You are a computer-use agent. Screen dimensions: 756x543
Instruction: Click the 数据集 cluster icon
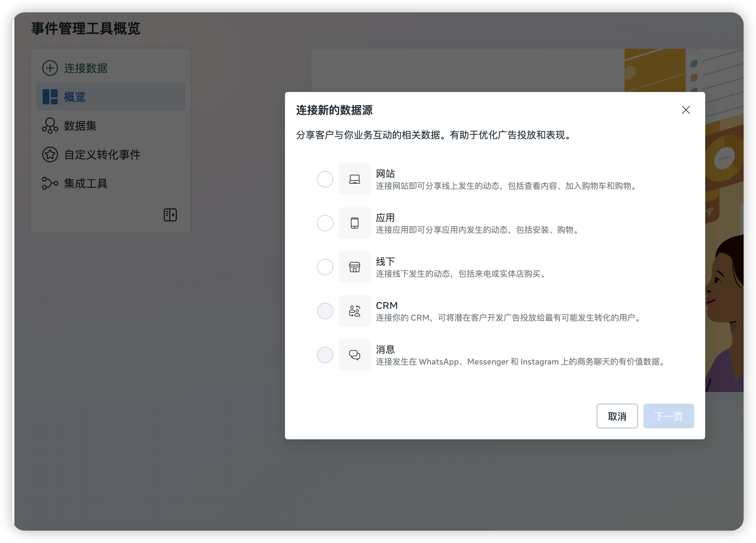tap(50, 126)
